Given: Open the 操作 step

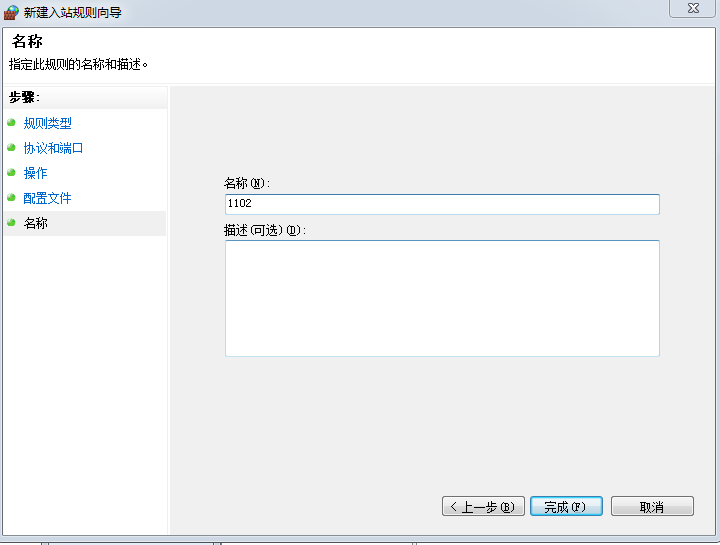Looking at the screenshot, I should [x=35, y=173].
